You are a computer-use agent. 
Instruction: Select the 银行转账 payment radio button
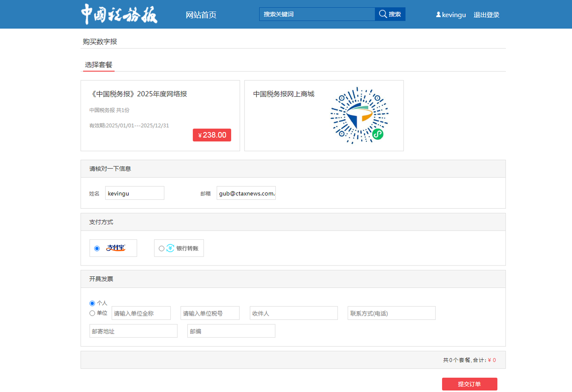[161, 249]
